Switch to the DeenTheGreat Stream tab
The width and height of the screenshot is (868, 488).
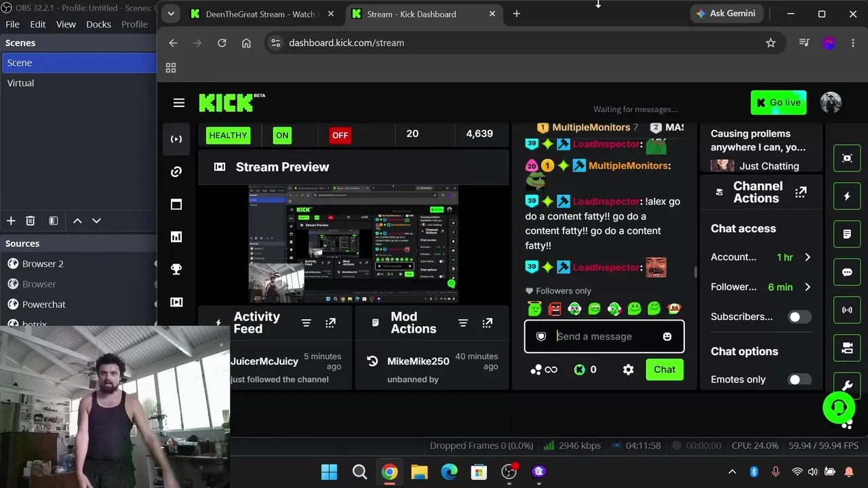[262, 14]
